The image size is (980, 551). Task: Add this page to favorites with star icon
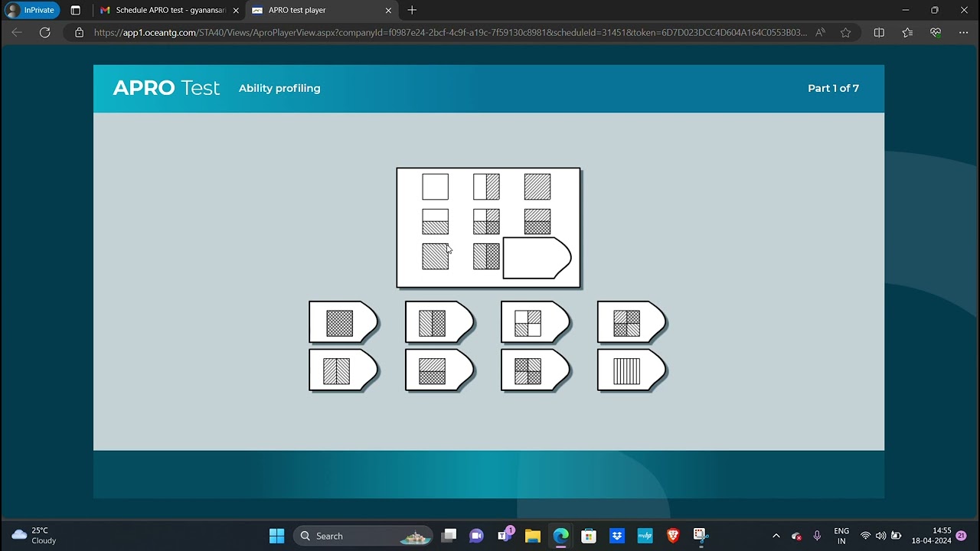(845, 32)
